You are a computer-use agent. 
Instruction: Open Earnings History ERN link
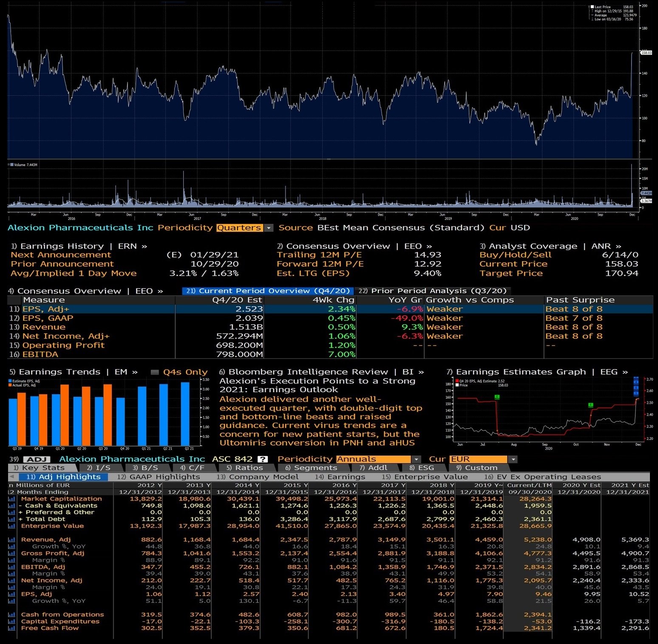point(79,246)
